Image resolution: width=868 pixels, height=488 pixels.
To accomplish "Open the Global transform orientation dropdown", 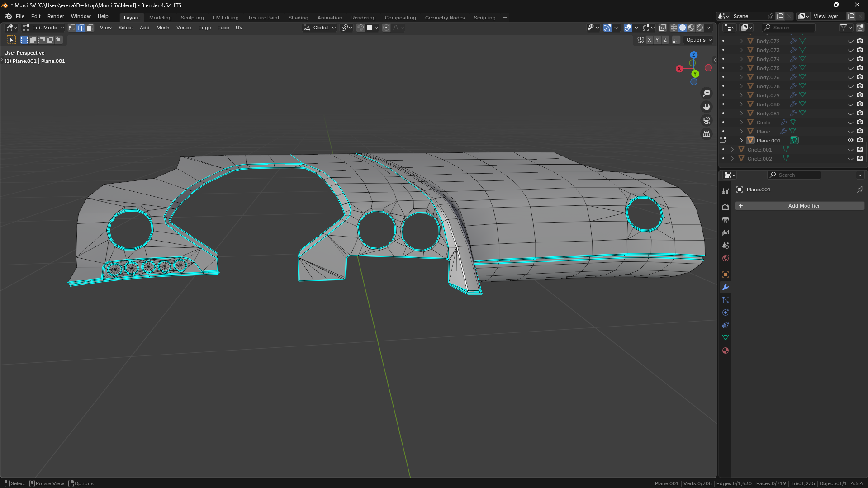I will click(320, 28).
